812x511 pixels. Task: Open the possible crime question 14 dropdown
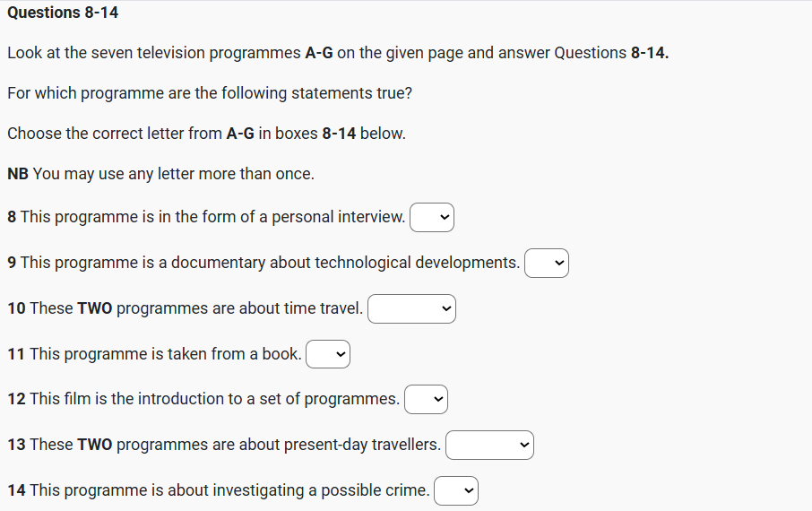[456, 491]
